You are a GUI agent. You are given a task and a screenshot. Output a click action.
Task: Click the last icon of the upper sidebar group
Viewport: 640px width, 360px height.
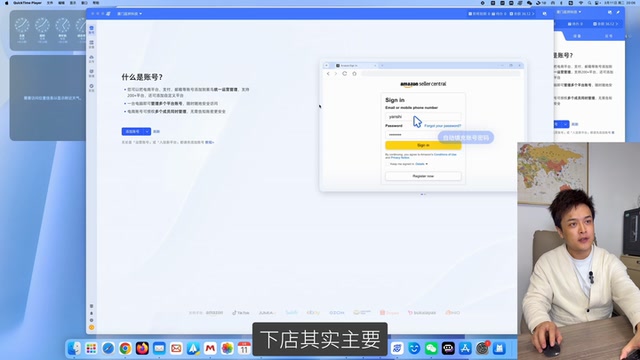[91, 87]
